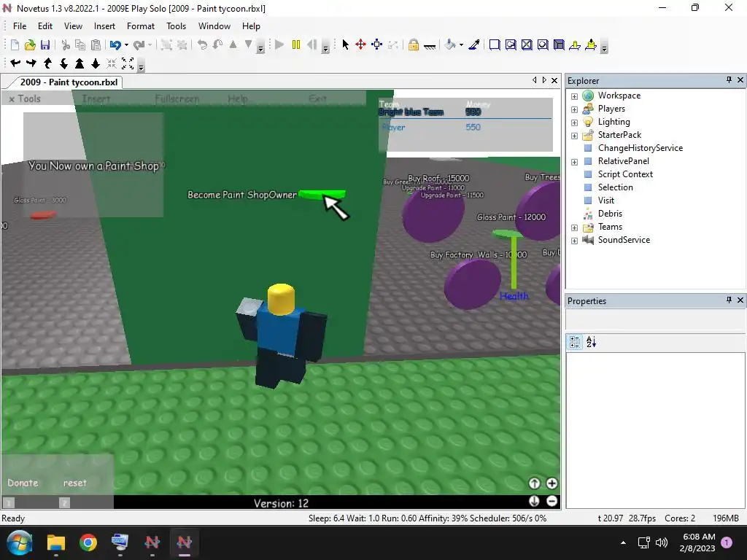The width and height of the screenshot is (747, 560).
Task: Click the in-game Fullscreen button
Action: pos(177,98)
